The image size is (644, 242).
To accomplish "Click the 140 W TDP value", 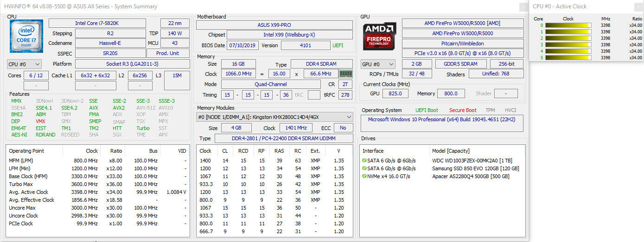I will click(x=175, y=33).
